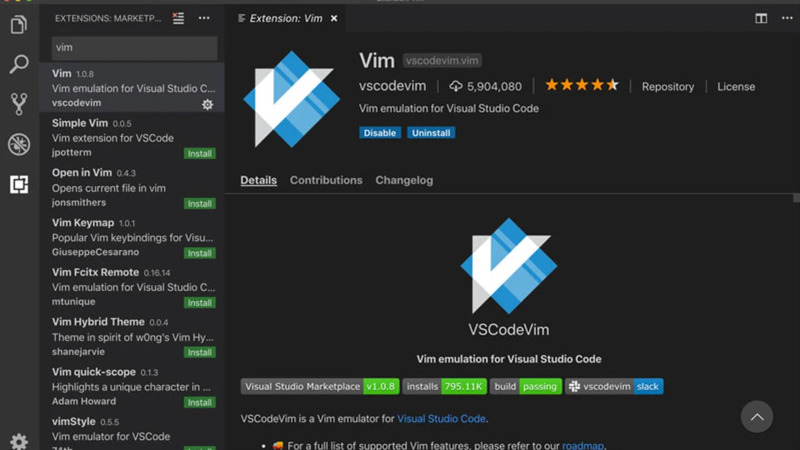Install the Vim Keymap extension
The height and width of the screenshot is (450, 800).
199,253
